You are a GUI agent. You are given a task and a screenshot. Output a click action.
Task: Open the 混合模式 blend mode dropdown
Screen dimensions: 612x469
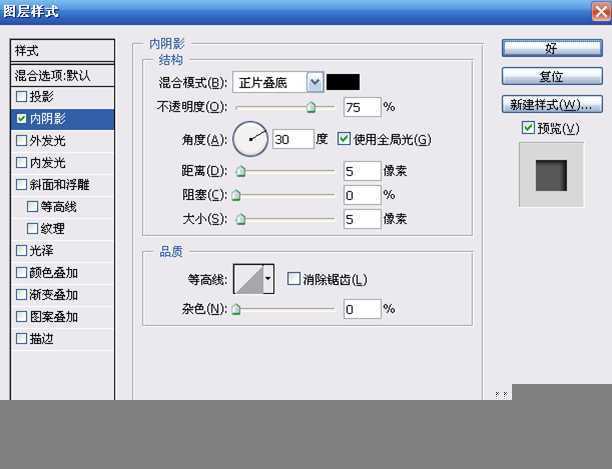[x=315, y=82]
